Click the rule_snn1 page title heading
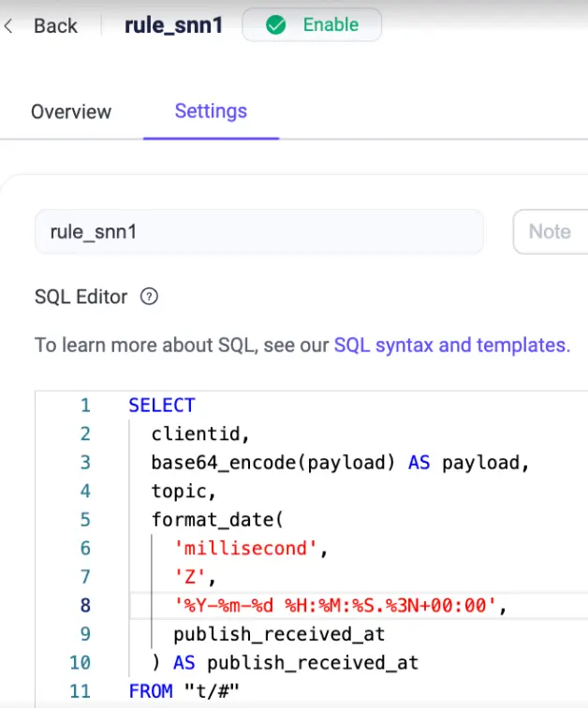588x708 pixels. [x=174, y=25]
